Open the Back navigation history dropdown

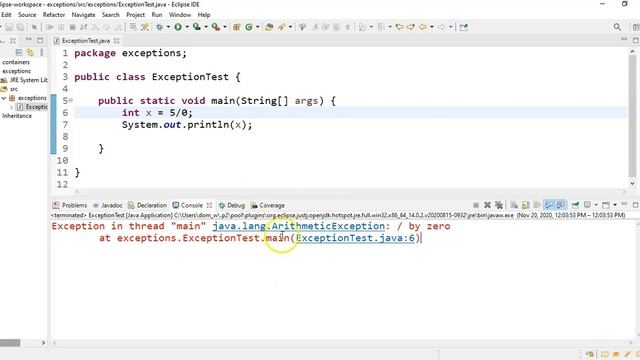click(x=432, y=27)
